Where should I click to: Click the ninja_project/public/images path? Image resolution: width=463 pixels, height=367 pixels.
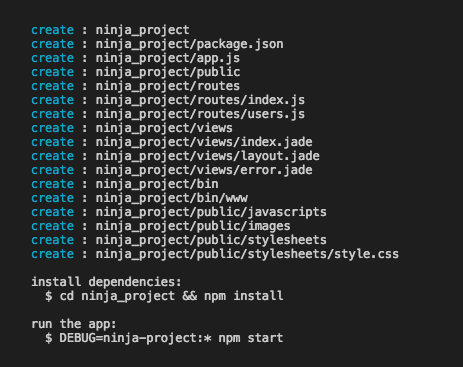point(193,226)
